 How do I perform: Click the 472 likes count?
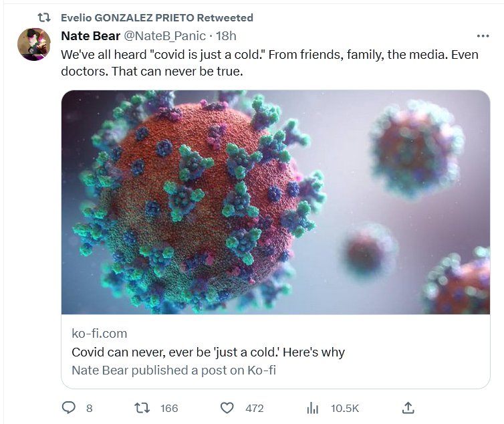pos(254,408)
